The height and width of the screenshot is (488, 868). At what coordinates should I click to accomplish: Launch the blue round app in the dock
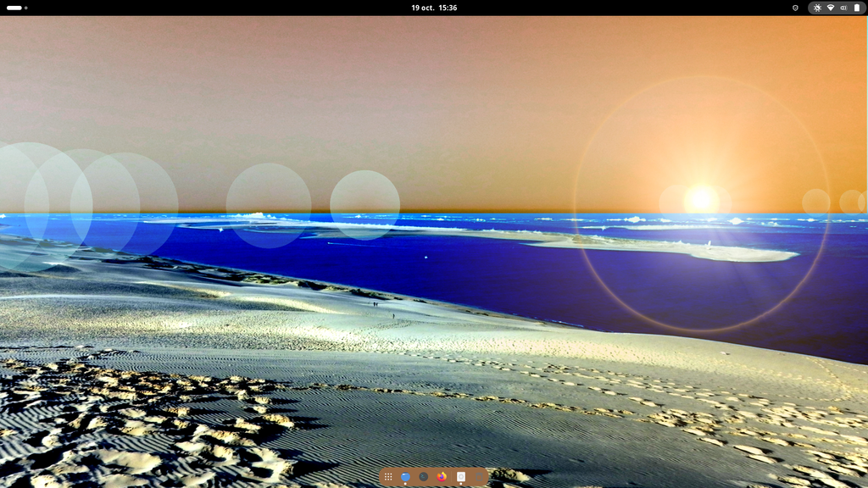(405, 477)
